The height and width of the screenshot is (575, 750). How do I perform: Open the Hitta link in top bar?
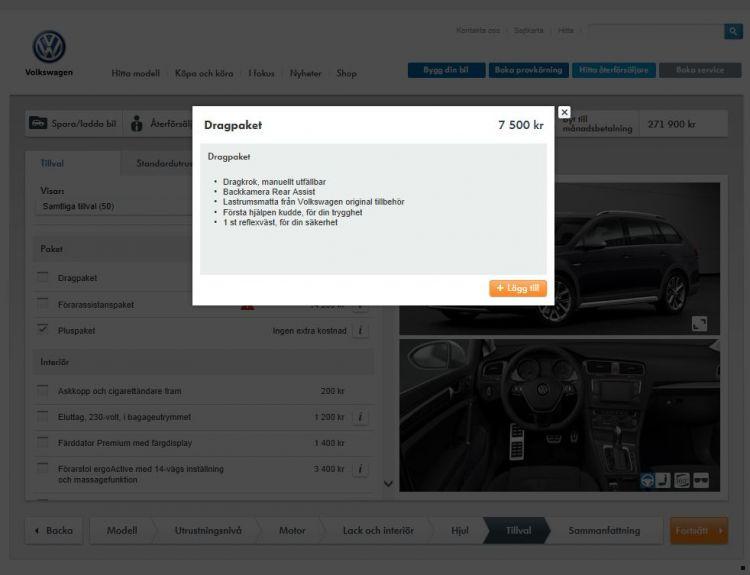click(565, 30)
